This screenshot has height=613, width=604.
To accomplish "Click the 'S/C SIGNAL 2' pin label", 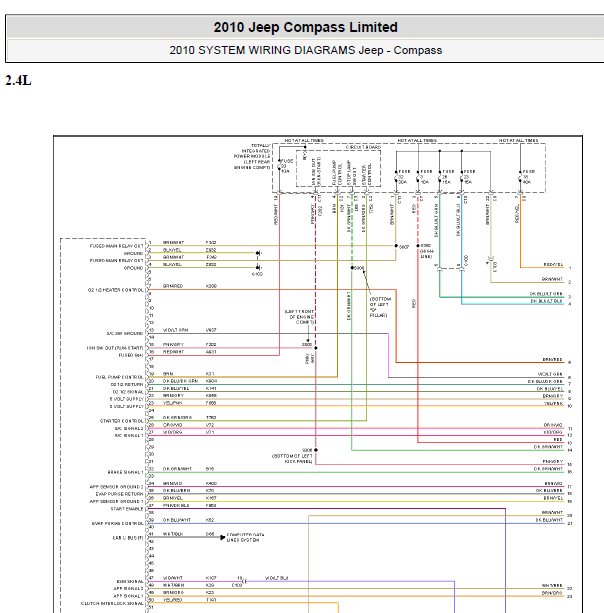I will (129, 428).
